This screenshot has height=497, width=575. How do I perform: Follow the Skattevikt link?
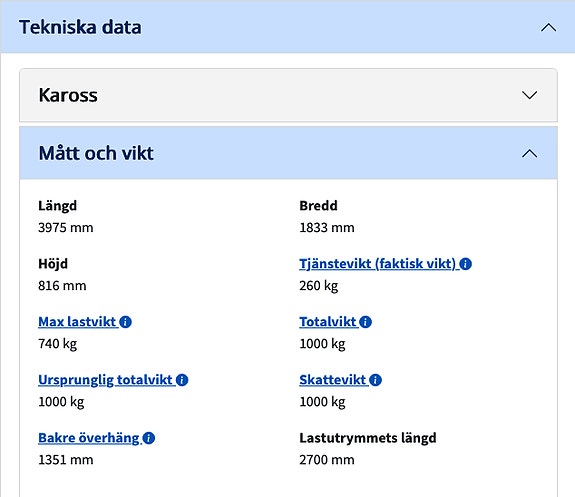333,380
